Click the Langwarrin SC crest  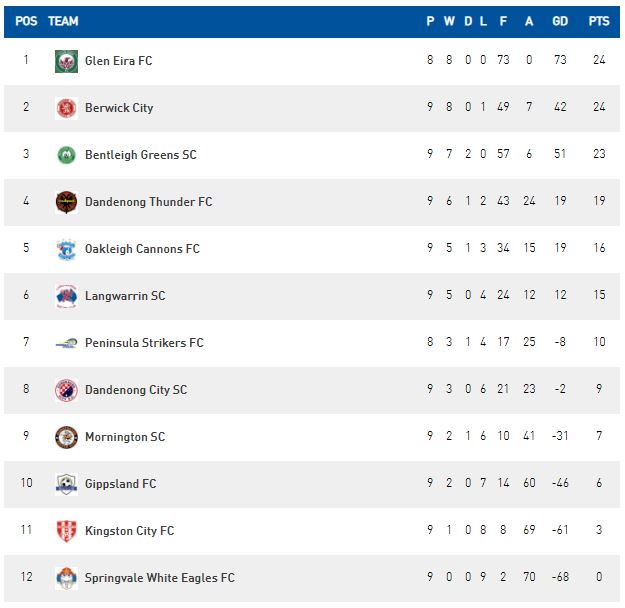[x=66, y=296]
